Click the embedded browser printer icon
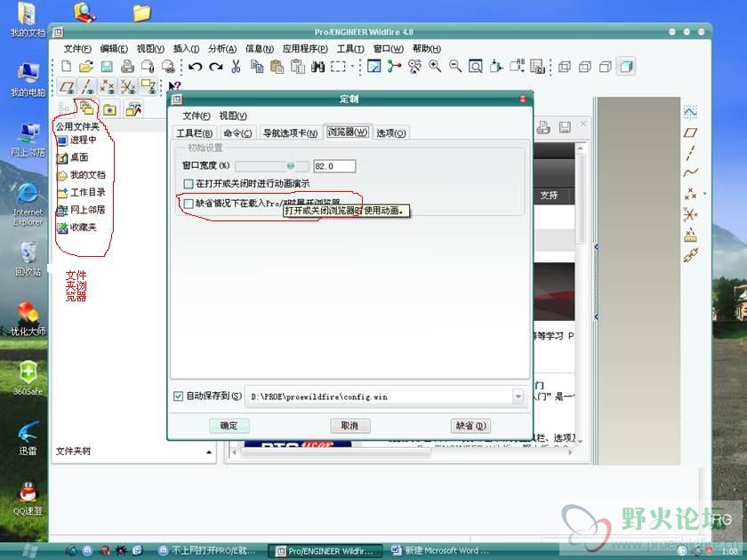This screenshot has width=747, height=560. click(x=543, y=127)
